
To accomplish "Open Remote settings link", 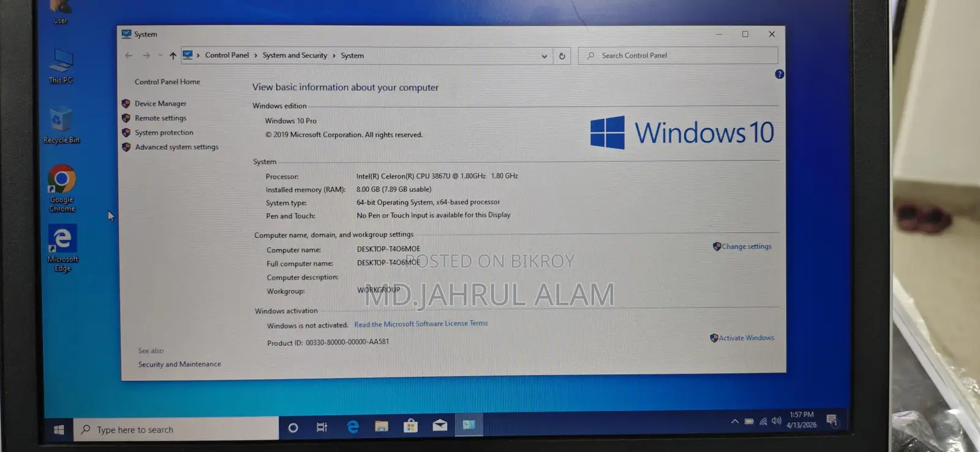I will pos(160,118).
